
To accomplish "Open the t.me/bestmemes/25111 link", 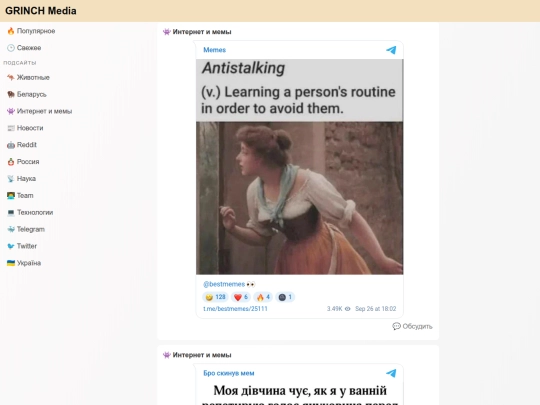I will (235, 309).
